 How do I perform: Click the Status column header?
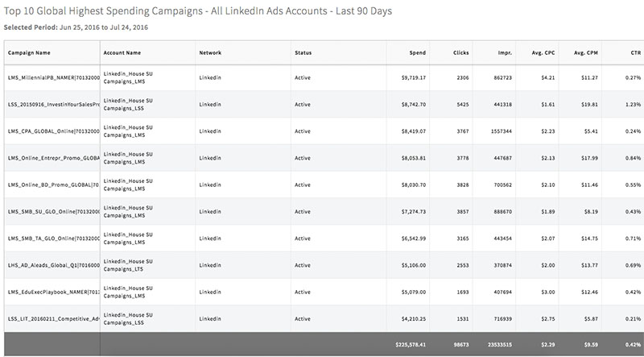coord(303,52)
